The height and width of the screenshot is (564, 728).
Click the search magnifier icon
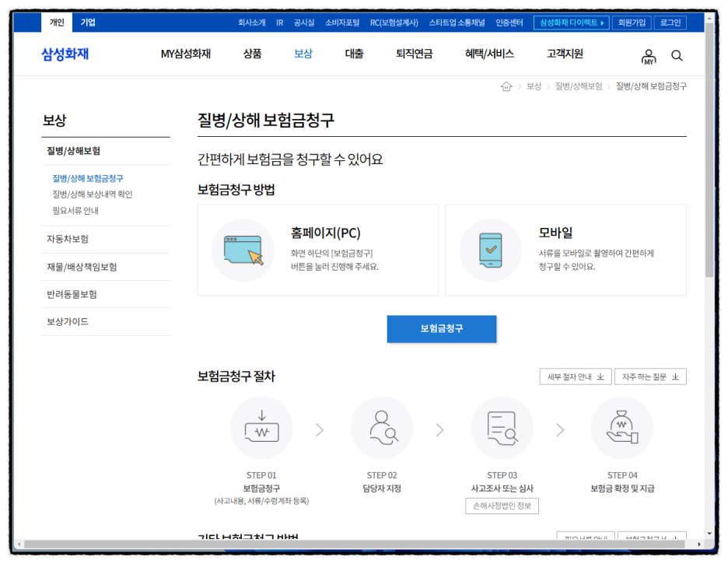point(677,56)
